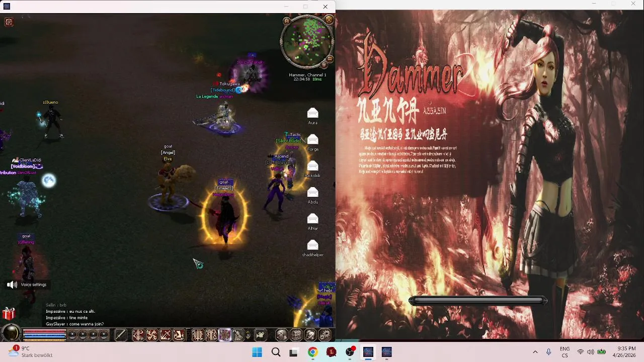The image size is (644, 362).
Task: Open the weather widget showing 9°C
Action: 31,352
